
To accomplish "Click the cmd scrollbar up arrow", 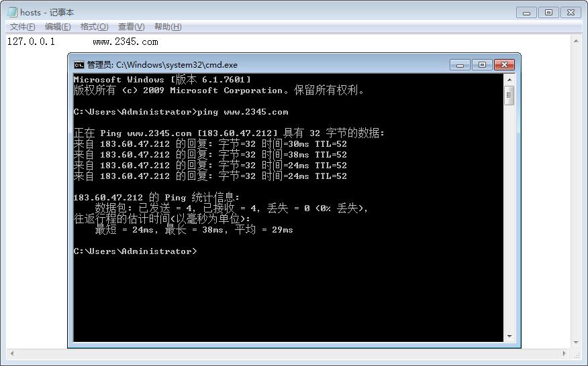I will click(509, 79).
